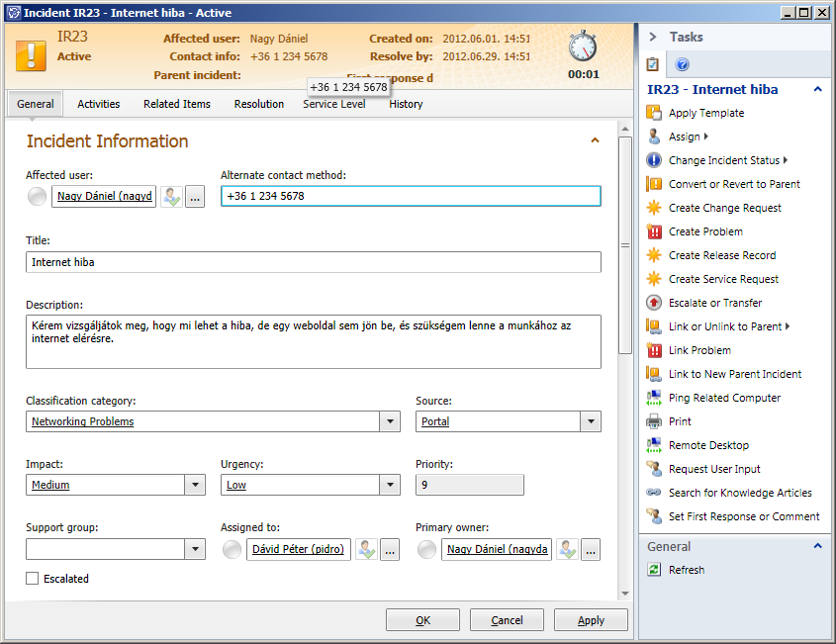Viewport: 836px width, 644px height.
Task: Click the Escalate or Transfer task
Action: [715, 303]
